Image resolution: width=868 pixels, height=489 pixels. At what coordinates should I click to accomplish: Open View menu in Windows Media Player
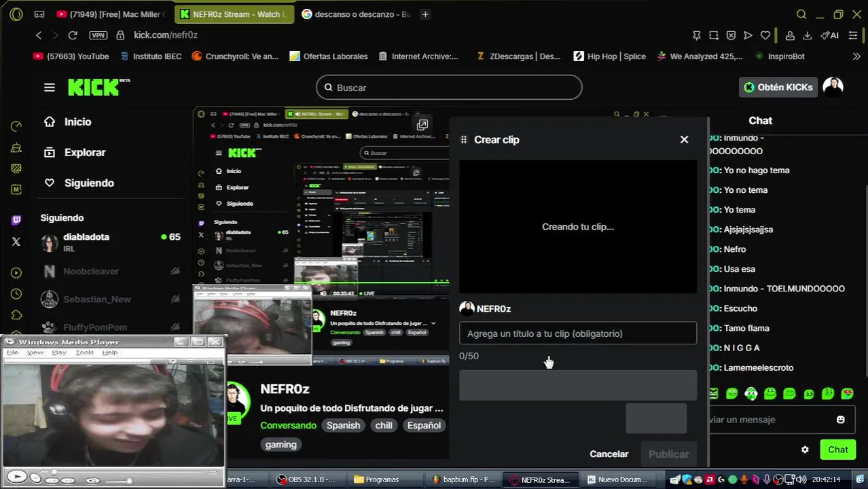[x=35, y=352]
